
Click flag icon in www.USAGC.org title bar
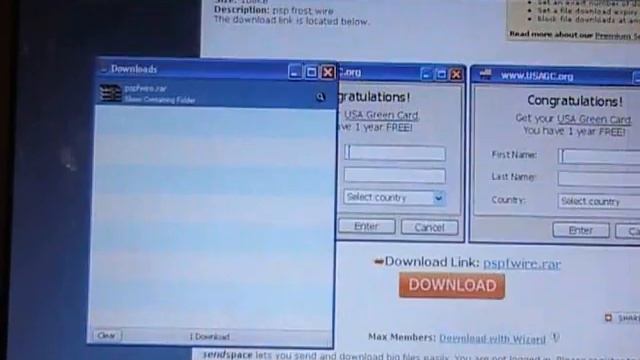[485, 74]
